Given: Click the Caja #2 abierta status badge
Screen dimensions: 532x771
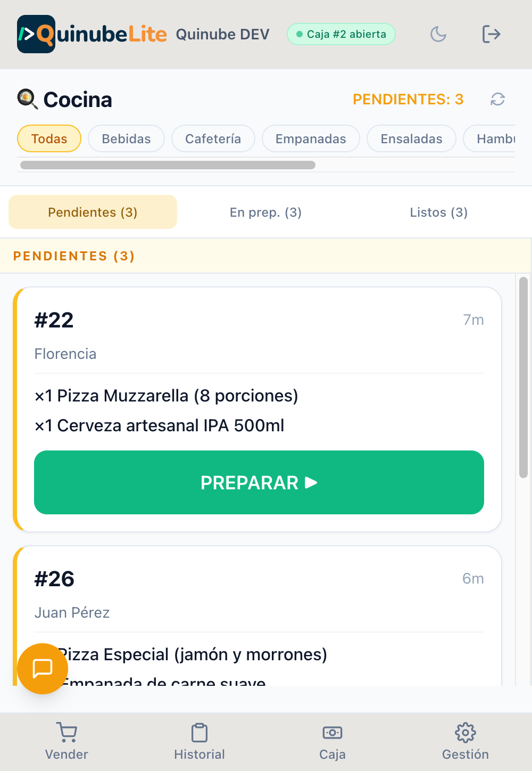Looking at the screenshot, I should [341, 34].
